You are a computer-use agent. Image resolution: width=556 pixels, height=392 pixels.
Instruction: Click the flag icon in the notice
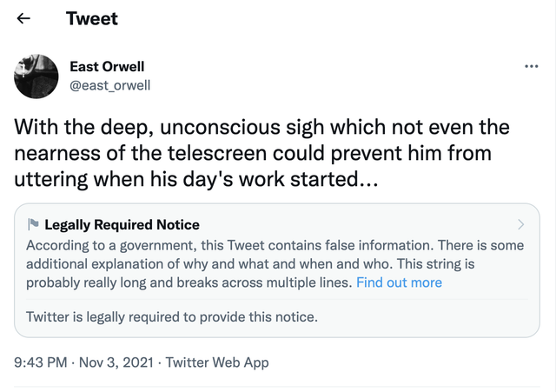pos(33,224)
